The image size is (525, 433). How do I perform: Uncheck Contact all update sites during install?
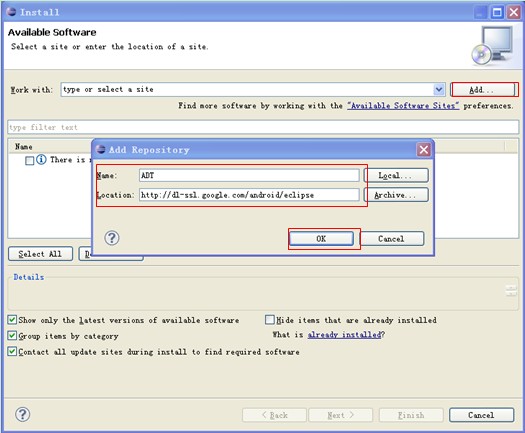(x=12, y=351)
